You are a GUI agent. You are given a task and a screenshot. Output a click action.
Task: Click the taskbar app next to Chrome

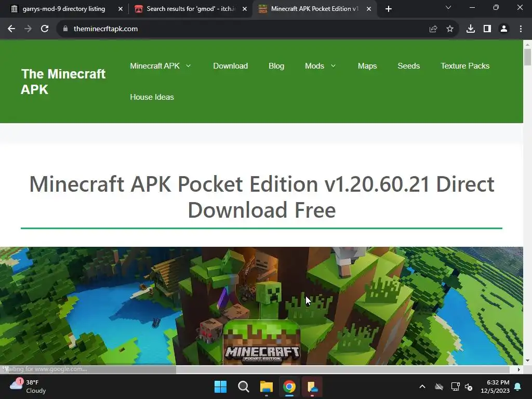click(x=312, y=387)
